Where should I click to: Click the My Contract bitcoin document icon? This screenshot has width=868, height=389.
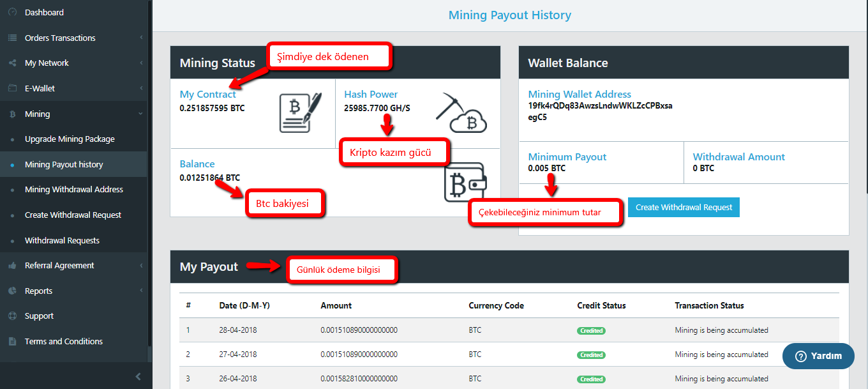pyautogui.click(x=299, y=112)
